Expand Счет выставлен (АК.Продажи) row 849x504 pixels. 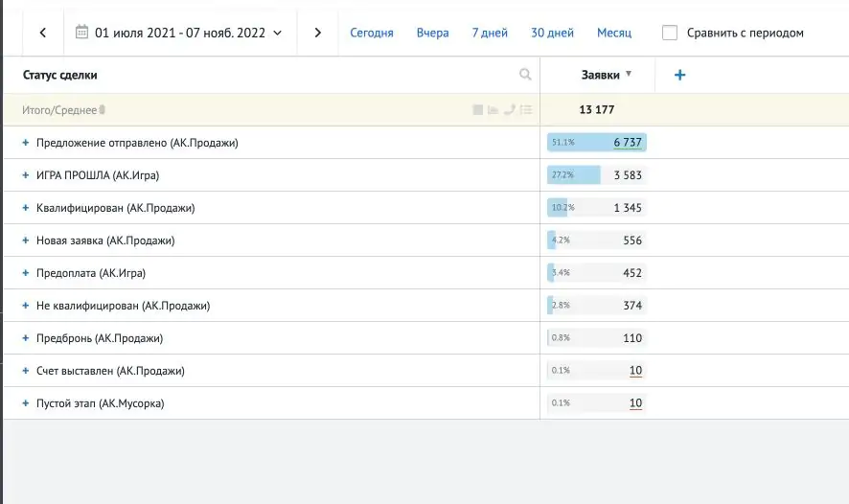pos(25,371)
